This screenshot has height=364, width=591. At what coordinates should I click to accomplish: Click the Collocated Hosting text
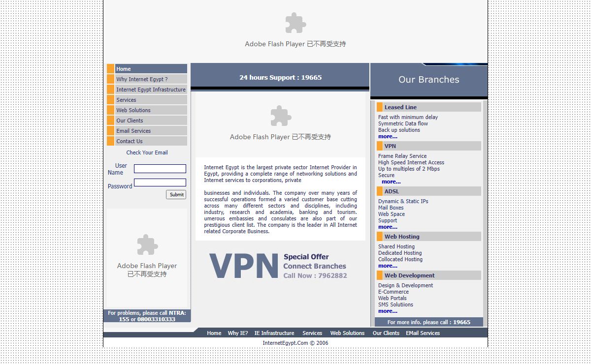point(400,259)
